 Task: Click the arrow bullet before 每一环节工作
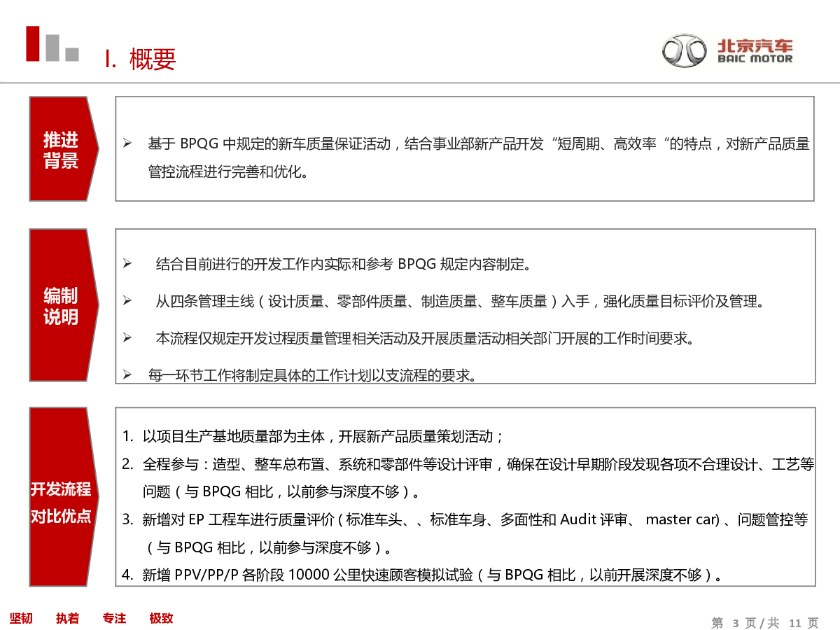tap(127, 375)
